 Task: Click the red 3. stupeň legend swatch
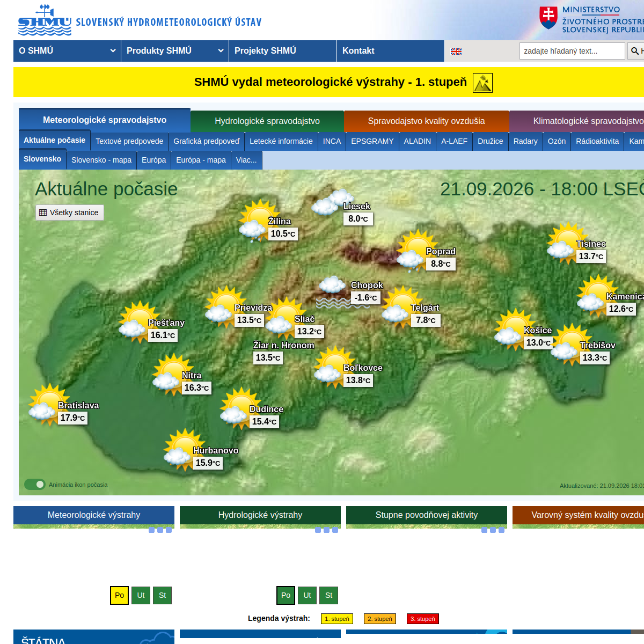pos(423,619)
